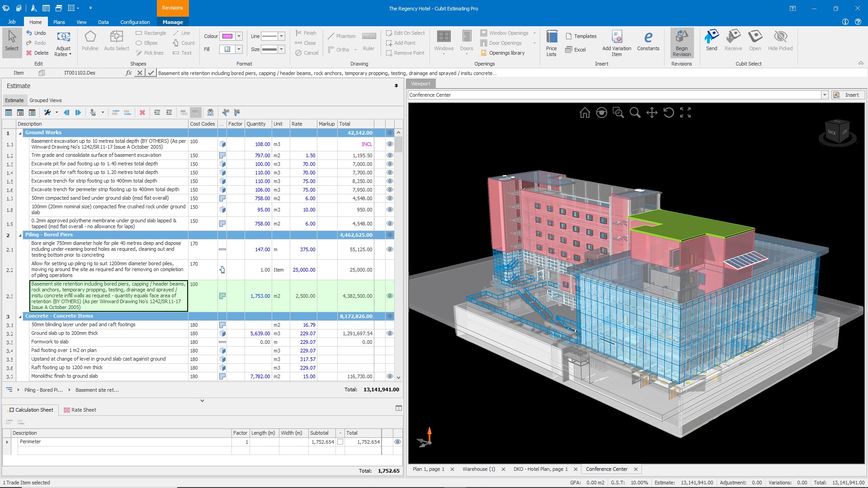Open the Adjust Rates tool
Screen dimensions: 868x488
click(x=63, y=43)
